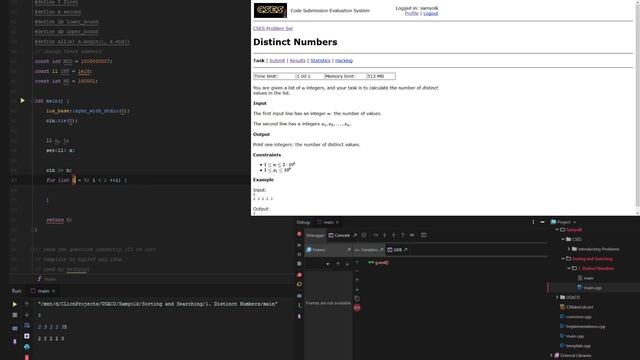Viewport: 640px width, 360px height.
Task: Click the run to cursor icon
Action: [x=412, y=235]
